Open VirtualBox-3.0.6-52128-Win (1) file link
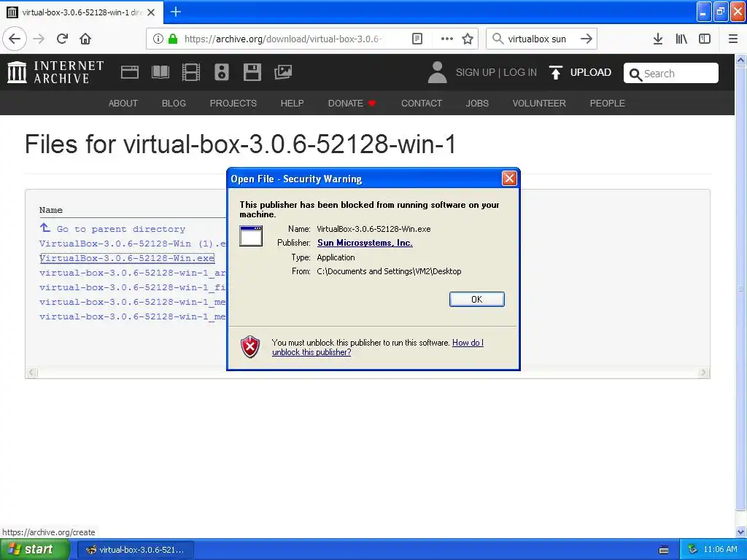This screenshot has width=747, height=560. point(133,244)
